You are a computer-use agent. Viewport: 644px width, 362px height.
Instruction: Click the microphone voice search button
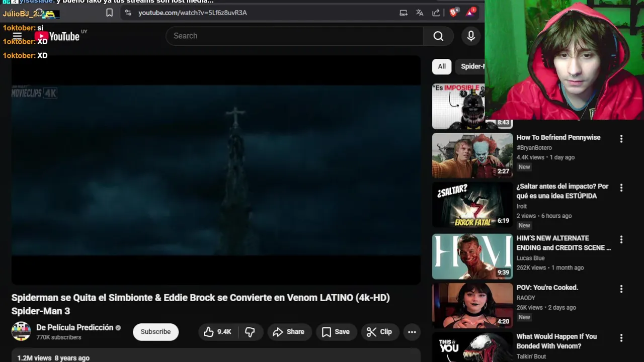471,36
